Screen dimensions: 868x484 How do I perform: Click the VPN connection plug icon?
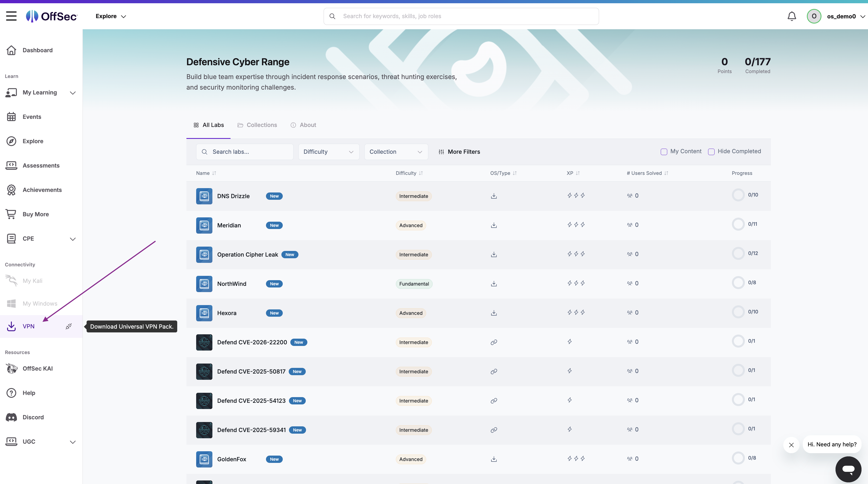coord(69,326)
